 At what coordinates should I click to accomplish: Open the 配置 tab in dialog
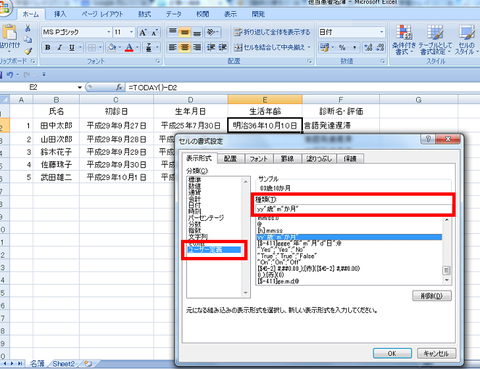pyautogui.click(x=230, y=159)
